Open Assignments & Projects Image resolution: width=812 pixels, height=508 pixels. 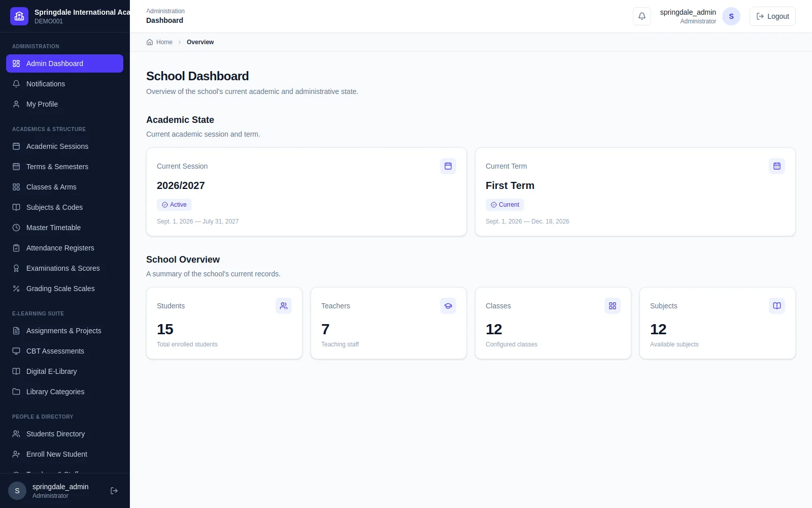tap(64, 331)
